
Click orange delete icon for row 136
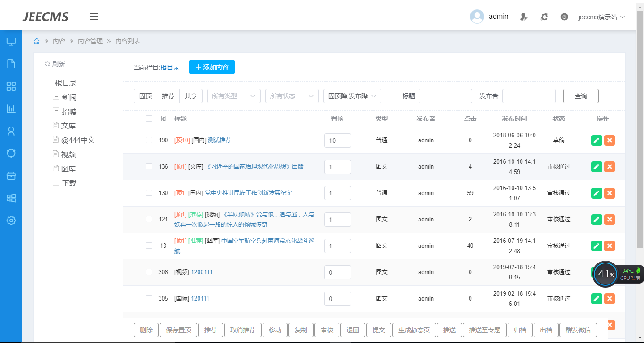point(609,167)
